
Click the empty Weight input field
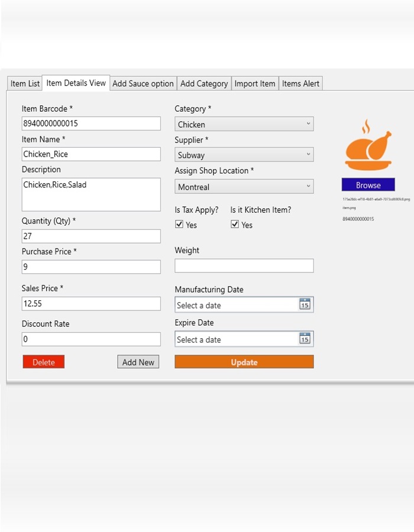click(x=244, y=265)
